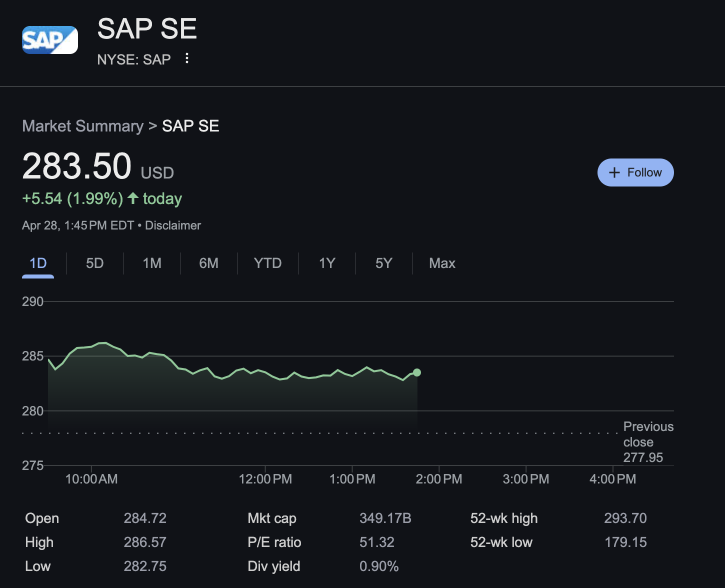Click the 2:00 PM axis label

439,479
